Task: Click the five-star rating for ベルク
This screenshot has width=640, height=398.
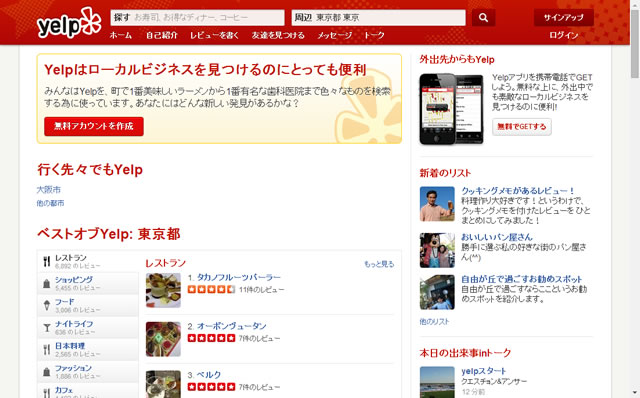Action: [211, 387]
